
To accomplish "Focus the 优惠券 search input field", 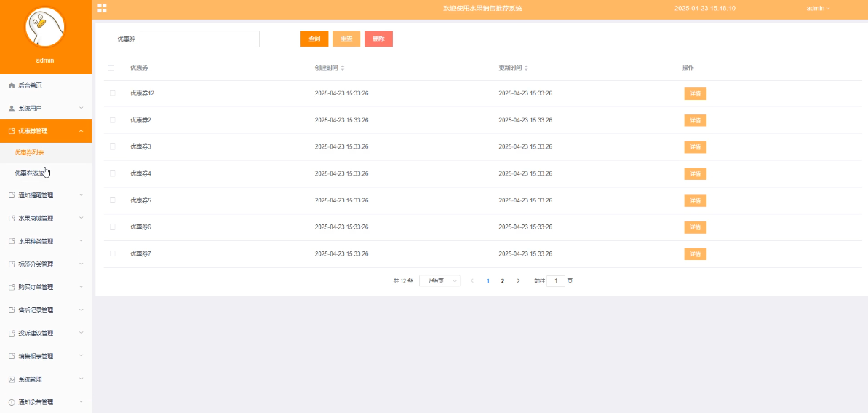I will [x=200, y=39].
